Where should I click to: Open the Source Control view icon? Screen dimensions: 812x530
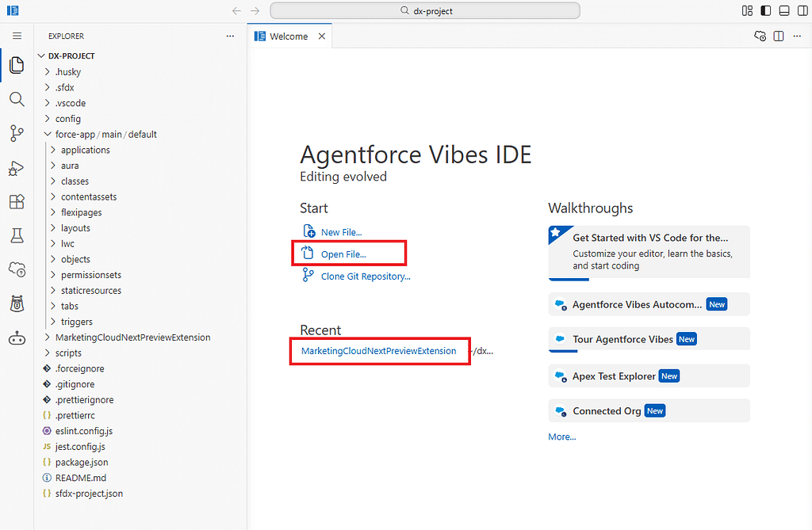(x=17, y=133)
